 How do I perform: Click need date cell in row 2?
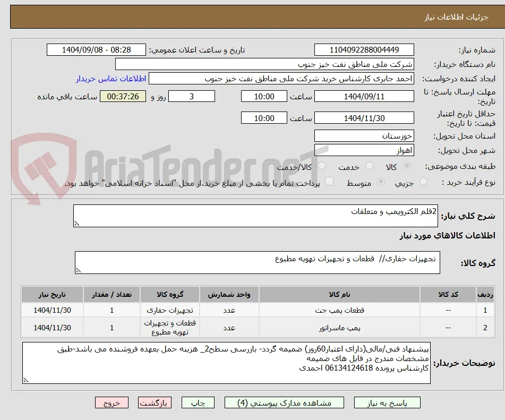point(52,328)
